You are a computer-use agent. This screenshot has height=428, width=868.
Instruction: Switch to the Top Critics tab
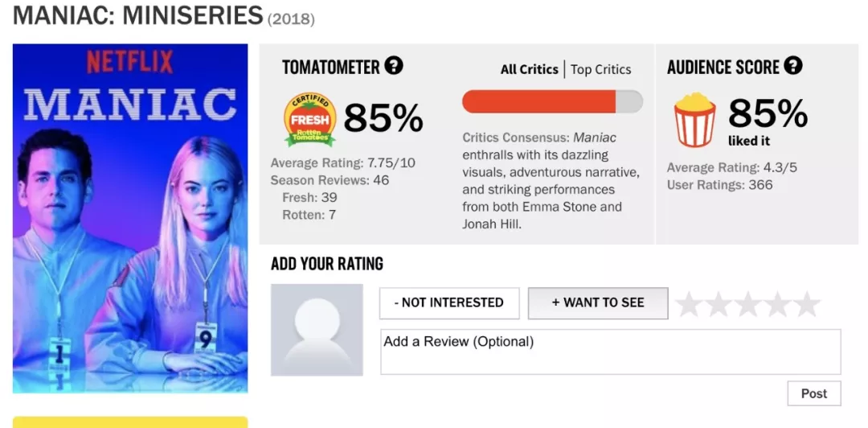point(601,69)
